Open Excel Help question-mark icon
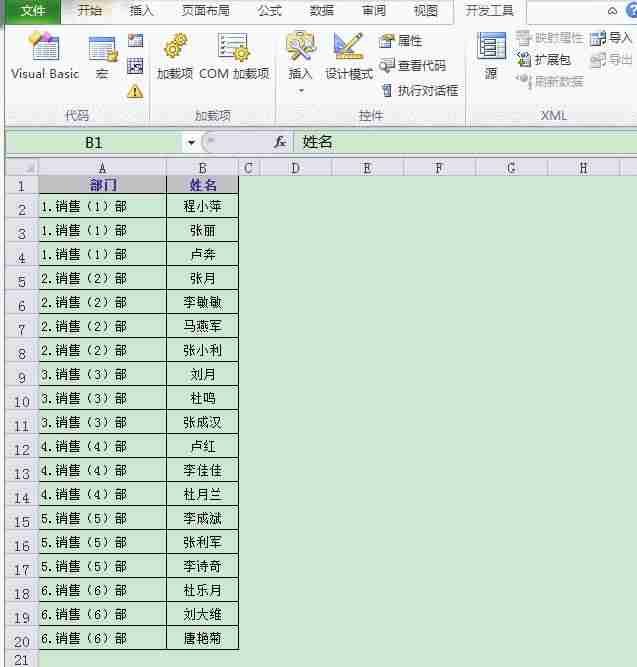 point(631,11)
